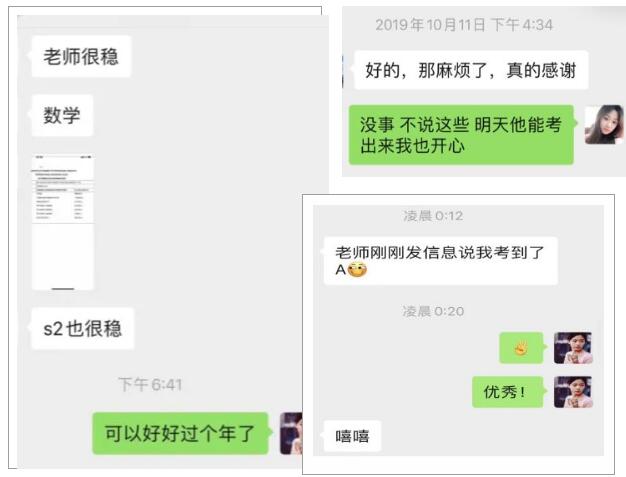Click the avatar beside the waving hand message

(573, 348)
